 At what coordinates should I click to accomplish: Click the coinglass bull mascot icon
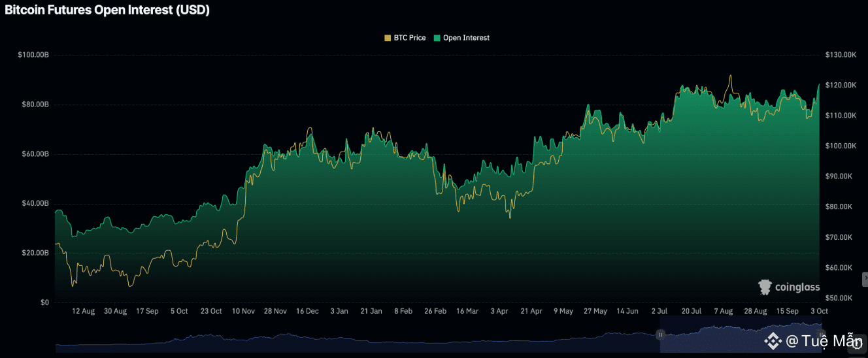point(765,286)
